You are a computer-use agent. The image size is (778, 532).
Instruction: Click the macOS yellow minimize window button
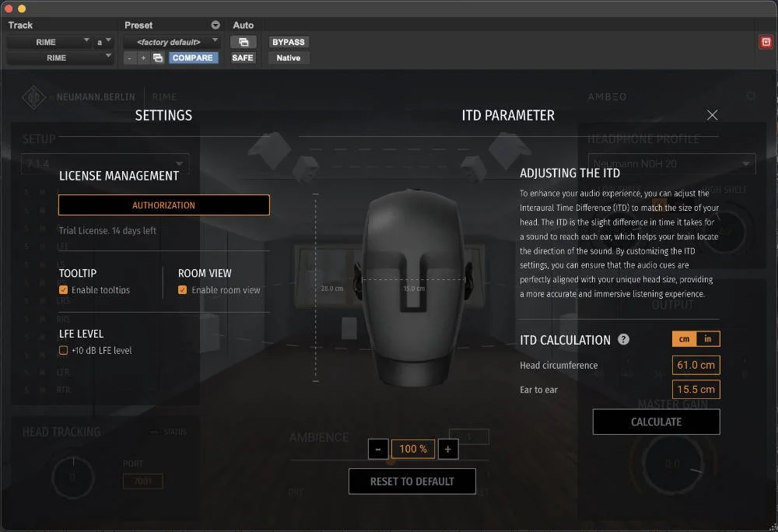tap(21, 9)
